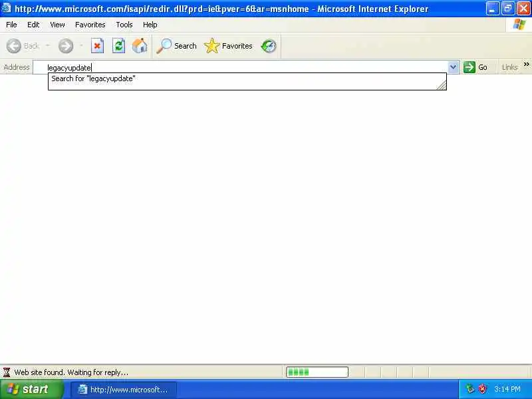Click the green tray icon beside shield
Image resolution: width=532 pixels, height=399 pixels.
[470, 388]
